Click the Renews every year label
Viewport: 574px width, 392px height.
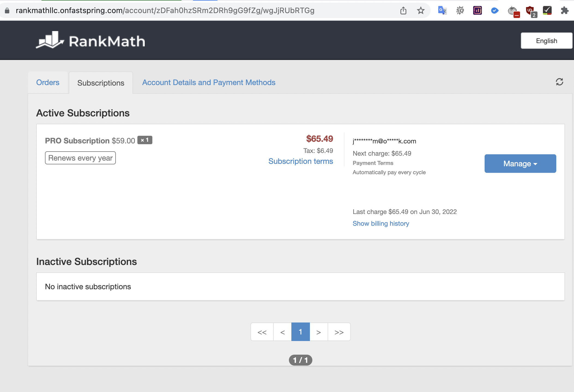click(80, 158)
